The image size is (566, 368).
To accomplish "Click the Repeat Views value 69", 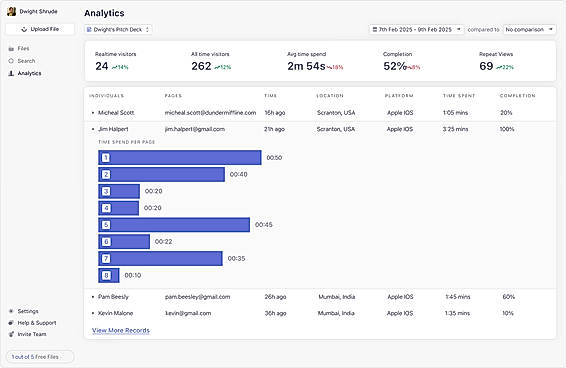I will (x=486, y=66).
